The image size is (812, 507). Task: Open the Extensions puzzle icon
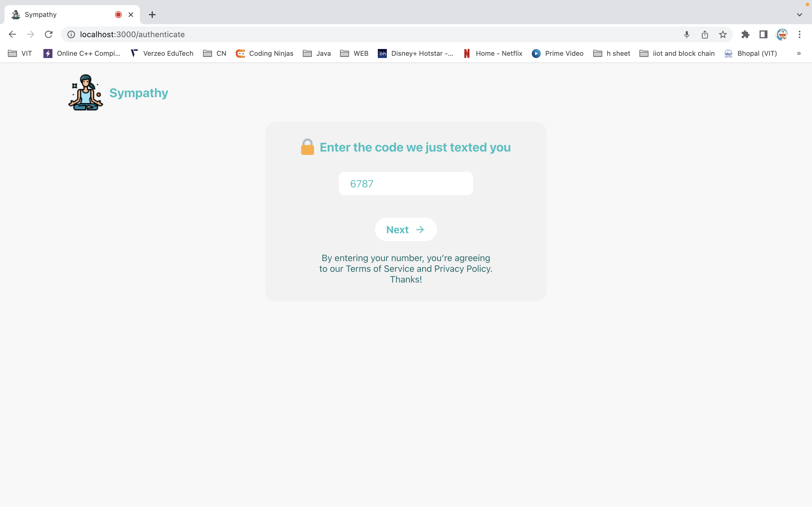coord(745,35)
